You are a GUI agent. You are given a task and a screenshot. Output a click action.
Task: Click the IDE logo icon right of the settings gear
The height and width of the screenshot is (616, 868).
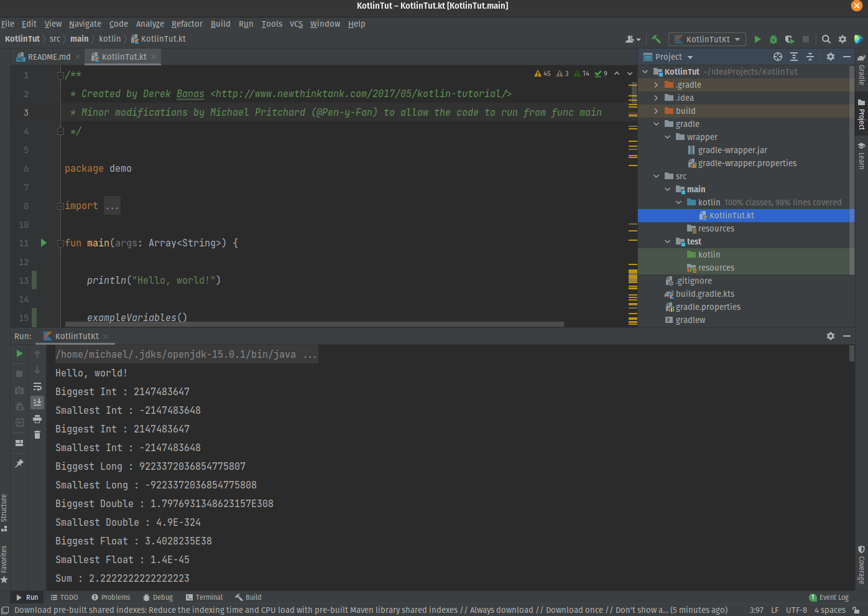coord(859,39)
